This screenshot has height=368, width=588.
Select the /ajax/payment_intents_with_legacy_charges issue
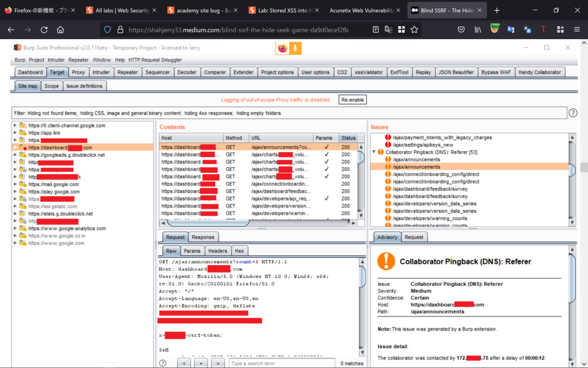(x=442, y=137)
